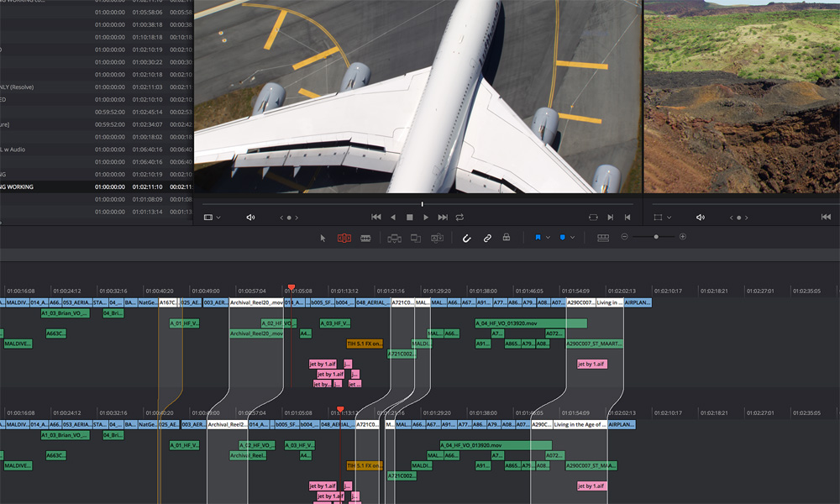Toggle the linked selection chain icon

487,239
